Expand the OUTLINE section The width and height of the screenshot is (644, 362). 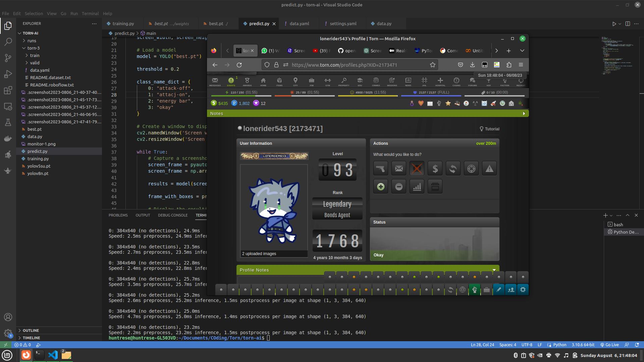(x=31, y=330)
